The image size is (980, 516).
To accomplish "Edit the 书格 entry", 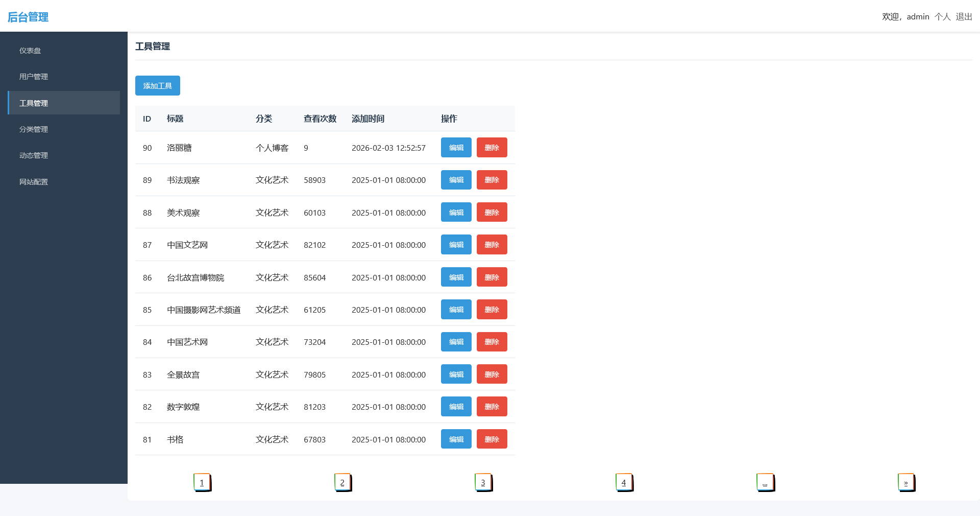I will [456, 439].
